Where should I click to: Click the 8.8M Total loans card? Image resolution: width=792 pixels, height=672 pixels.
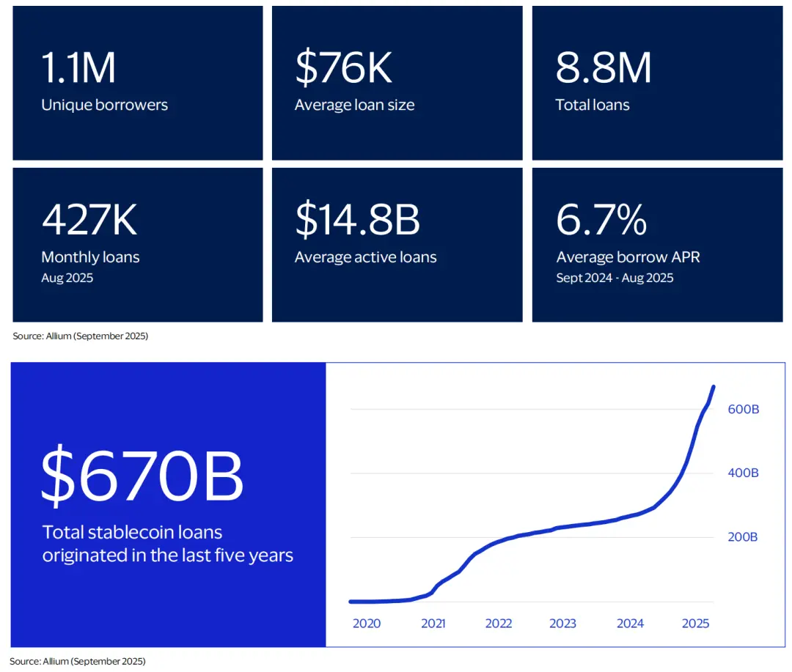[x=657, y=83]
